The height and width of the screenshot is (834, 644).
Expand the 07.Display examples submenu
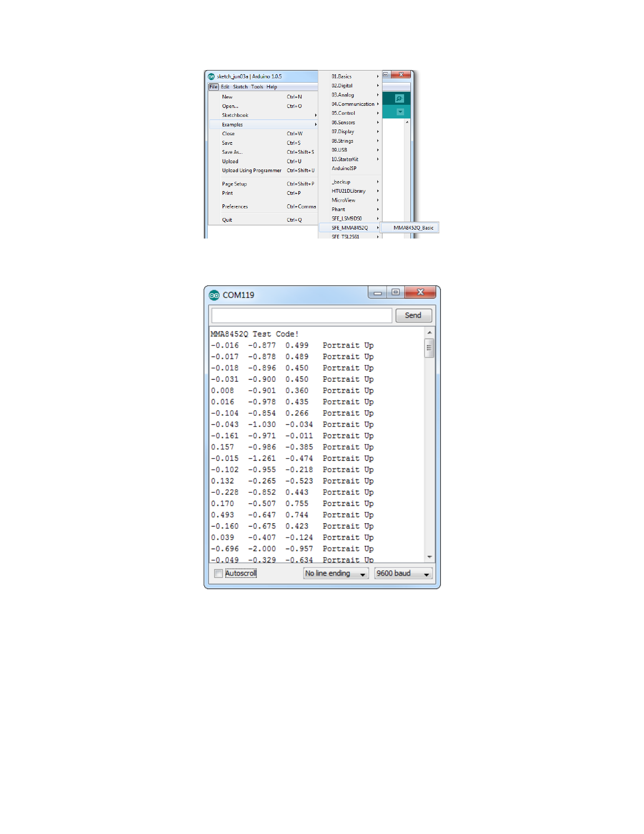click(x=350, y=132)
